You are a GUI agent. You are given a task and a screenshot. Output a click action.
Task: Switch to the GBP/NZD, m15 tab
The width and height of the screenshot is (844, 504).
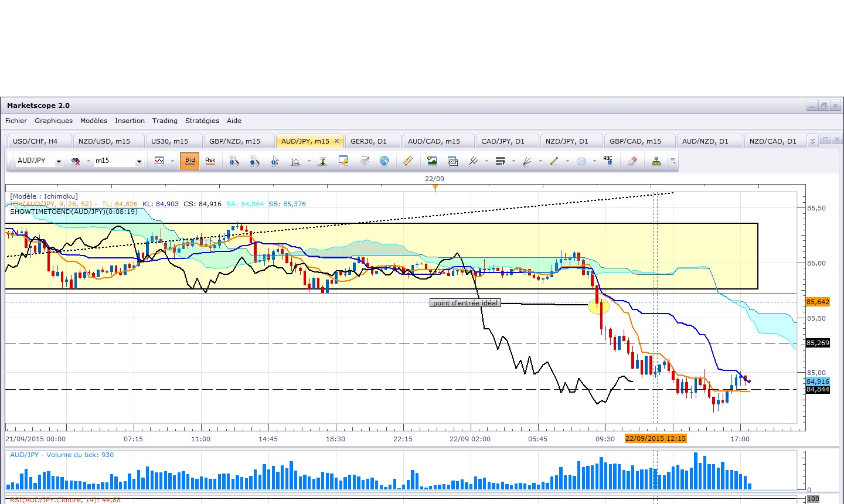234,141
